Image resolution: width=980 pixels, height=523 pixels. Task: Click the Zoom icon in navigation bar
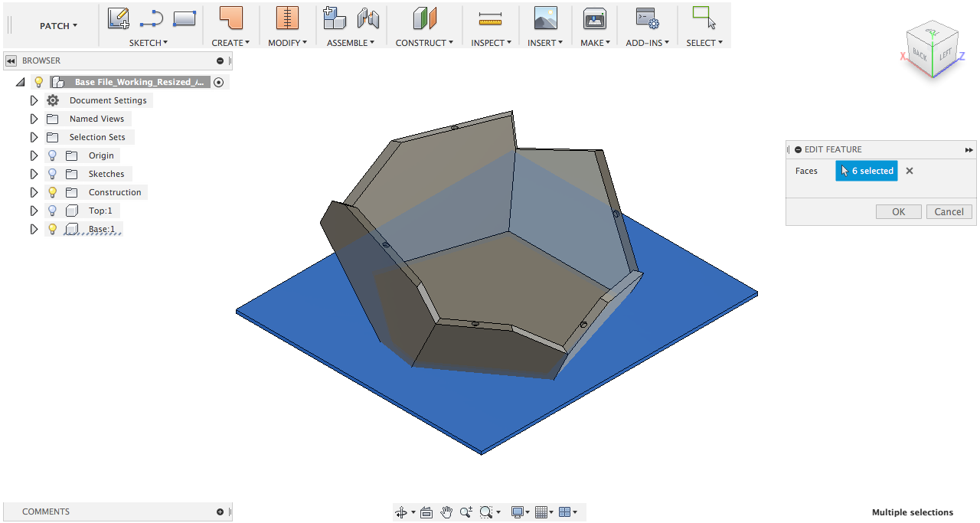(x=466, y=512)
